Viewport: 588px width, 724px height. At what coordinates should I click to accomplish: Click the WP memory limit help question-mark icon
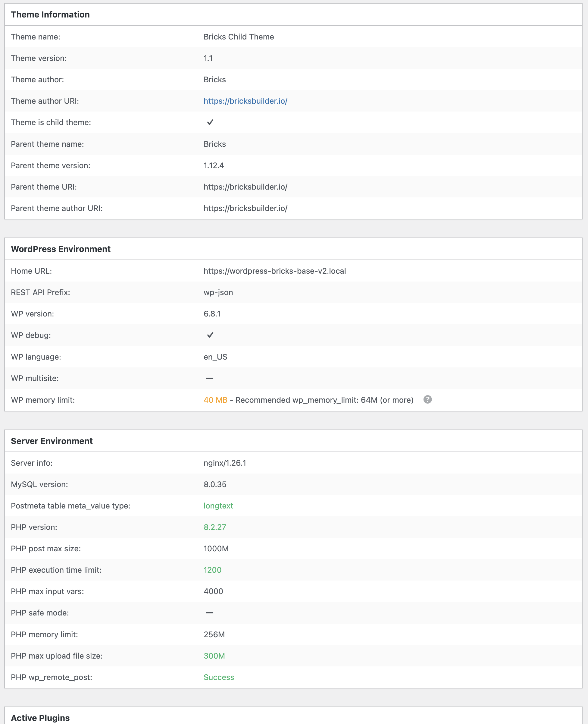(x=427, y=400)
